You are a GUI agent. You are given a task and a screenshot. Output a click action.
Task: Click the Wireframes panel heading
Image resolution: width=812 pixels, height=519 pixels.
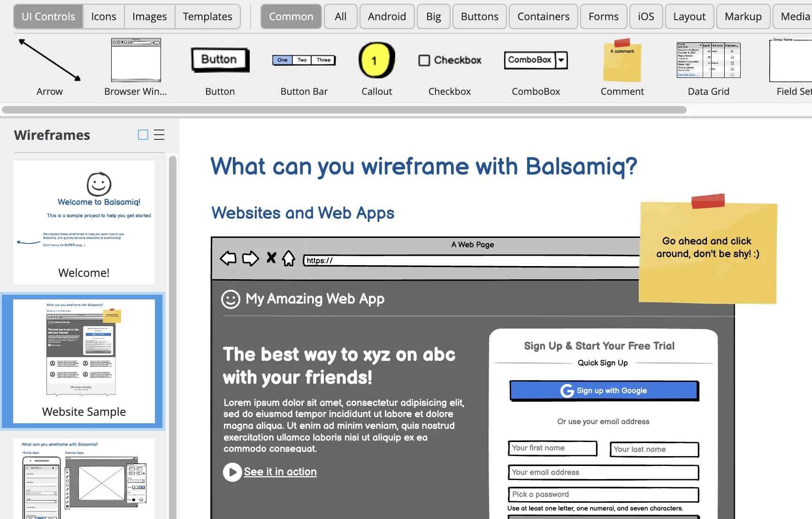[x=52, y=135]
